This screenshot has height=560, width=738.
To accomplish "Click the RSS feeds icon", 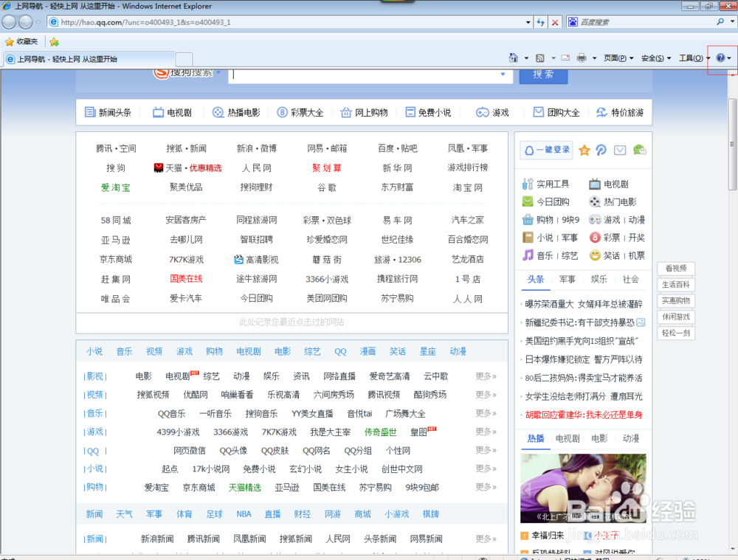I will pos(540,58).
